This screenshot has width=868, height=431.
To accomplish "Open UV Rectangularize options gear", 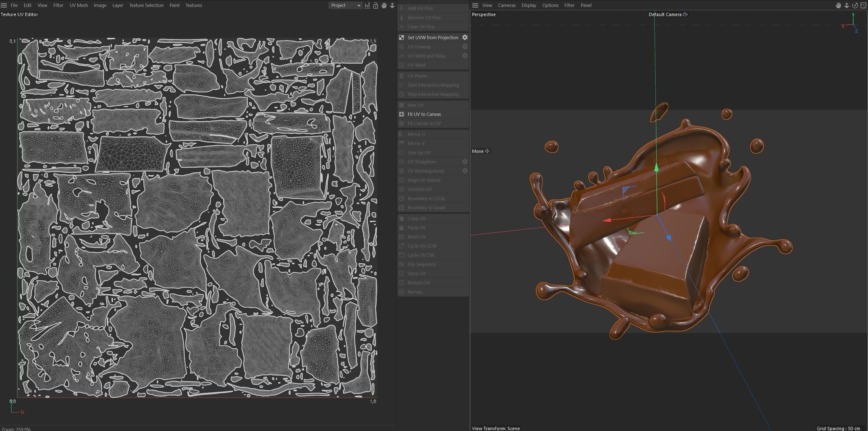I will click(465, 171).
